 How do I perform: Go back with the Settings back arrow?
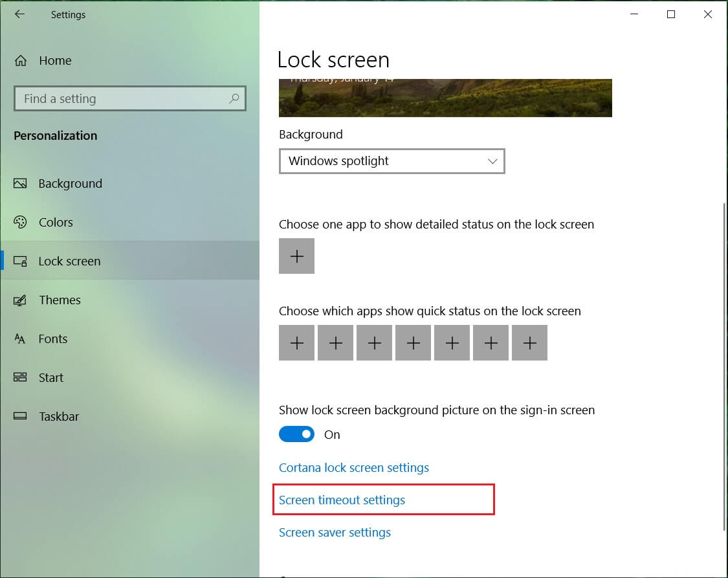click(x=19, y=14)
